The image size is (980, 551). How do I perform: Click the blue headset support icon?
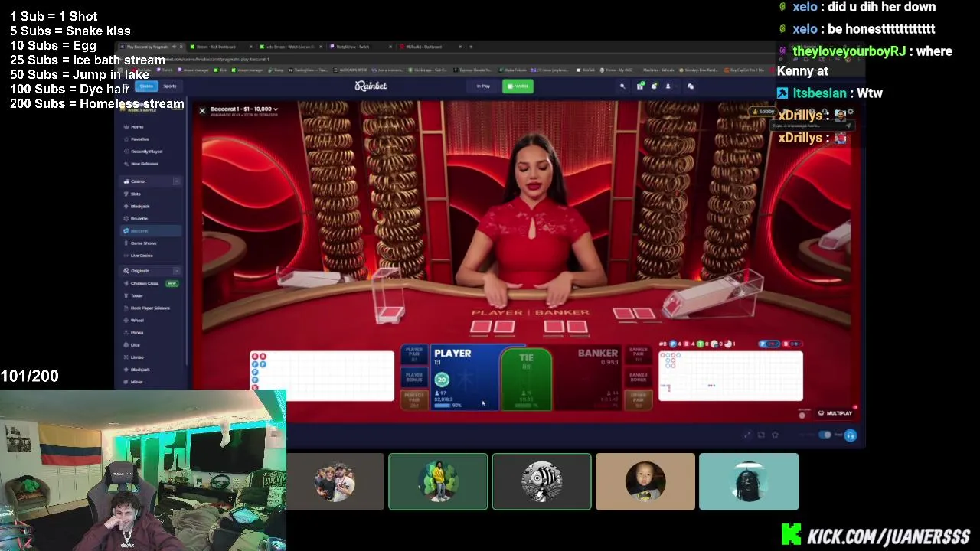click(850, 435)
